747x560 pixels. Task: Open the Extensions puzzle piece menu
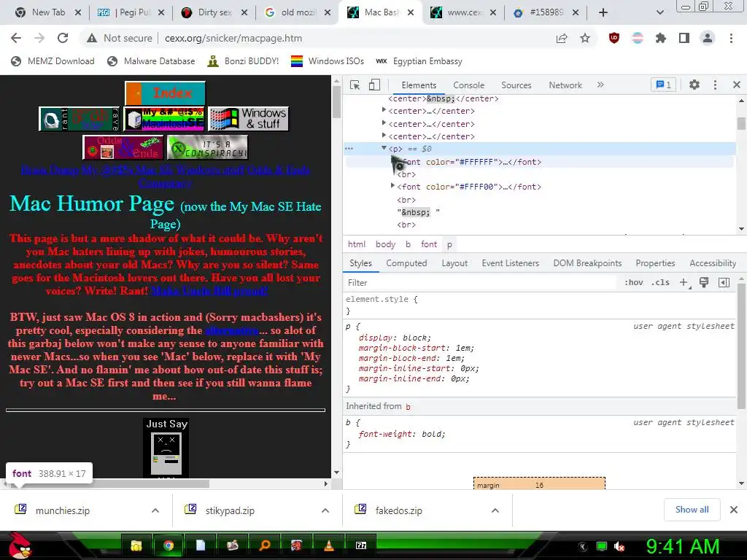point(661,38)
